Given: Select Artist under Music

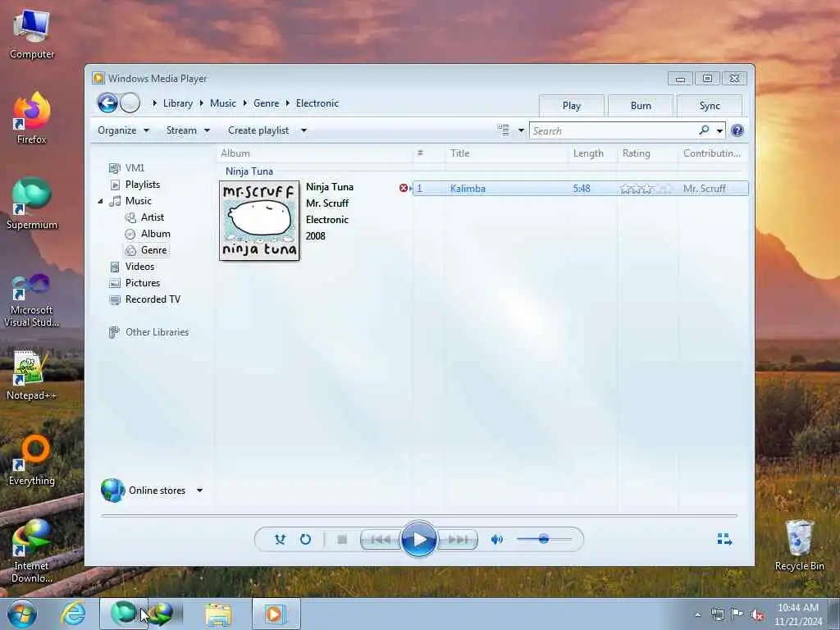Looking at the screenshot, I should click(x=152, y=217).
